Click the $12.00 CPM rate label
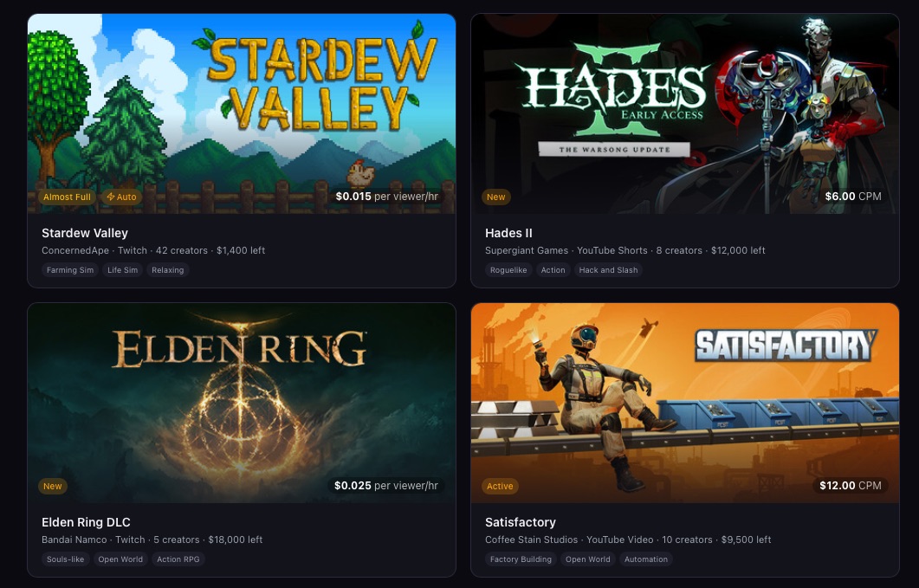The height and width of the screenshot is (588, 919). coord(851,486)
